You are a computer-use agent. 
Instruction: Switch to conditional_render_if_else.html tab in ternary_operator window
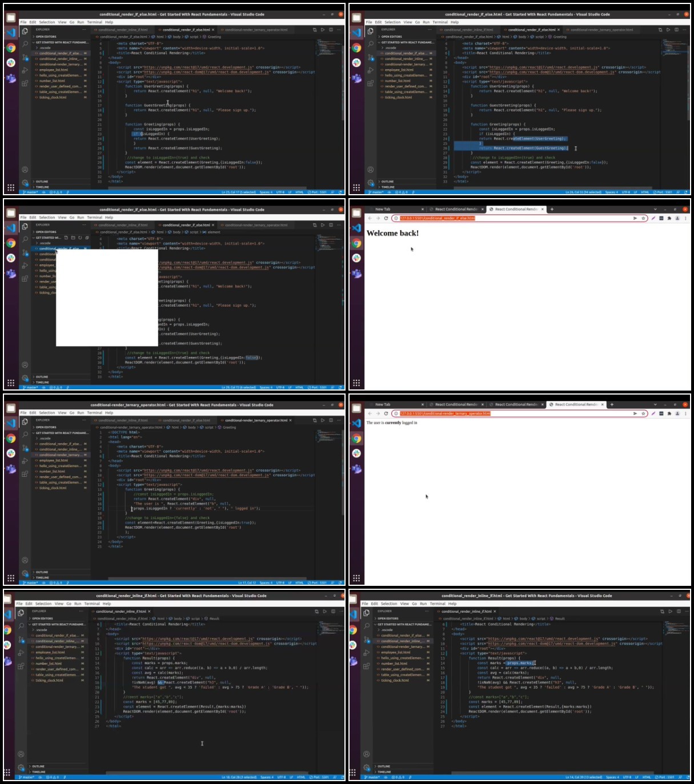[186, 420]
